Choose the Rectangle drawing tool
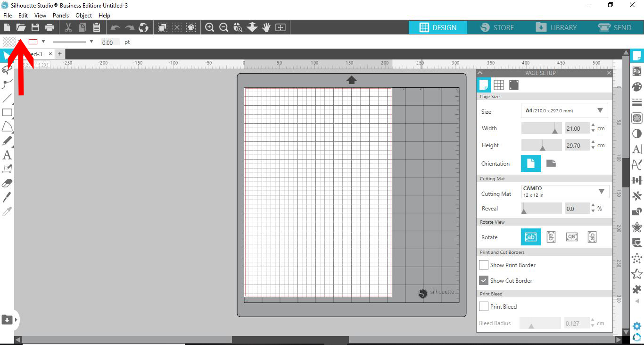 (x=6, y=112)
